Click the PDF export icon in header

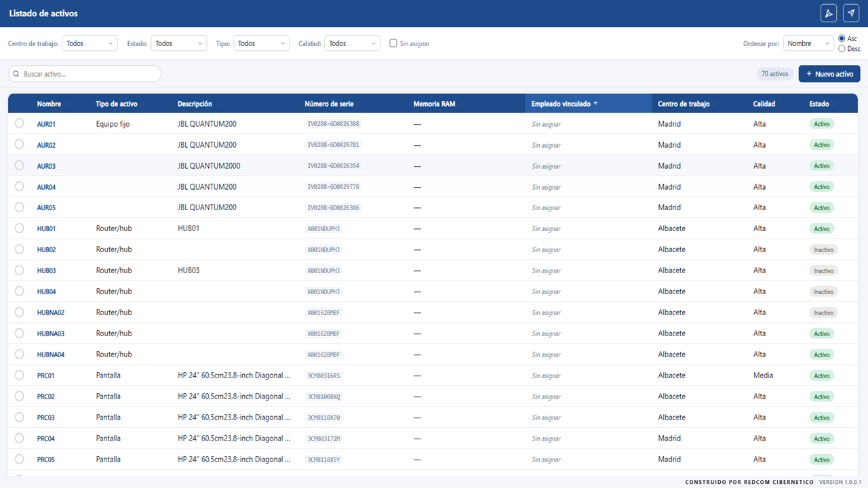[x=828, y=14]
